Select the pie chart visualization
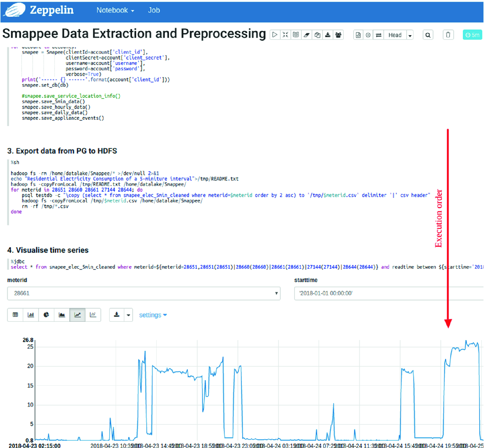Screen dimensions: 485x448 [46, 315]
